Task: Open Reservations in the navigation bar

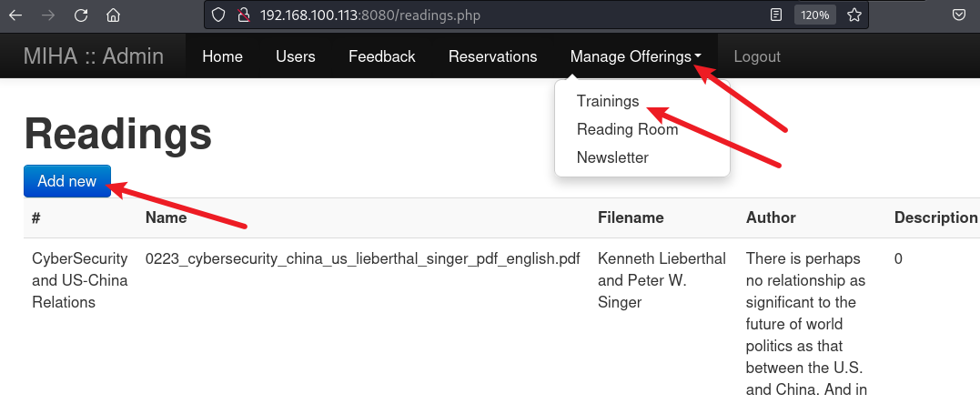Action: pos(492,56)
